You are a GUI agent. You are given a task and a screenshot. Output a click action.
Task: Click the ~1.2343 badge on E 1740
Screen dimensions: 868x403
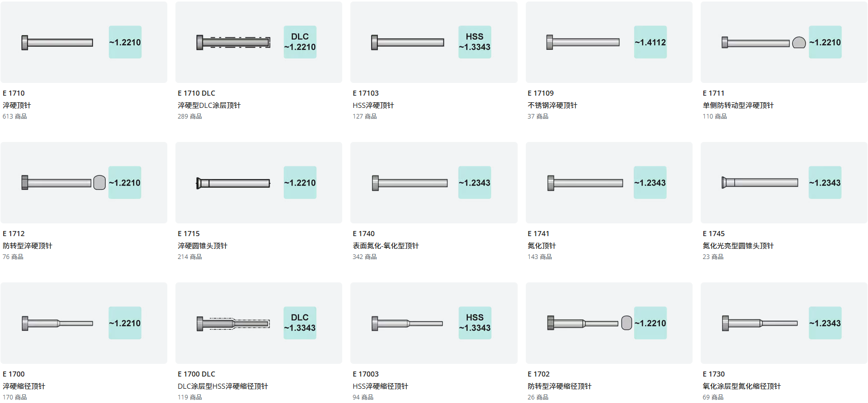click(474, 182)
